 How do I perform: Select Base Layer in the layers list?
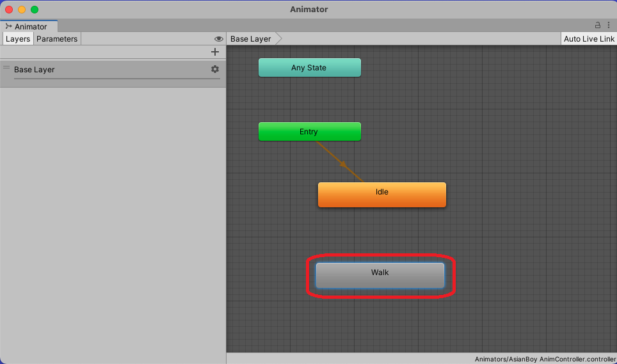coord(96,69)
